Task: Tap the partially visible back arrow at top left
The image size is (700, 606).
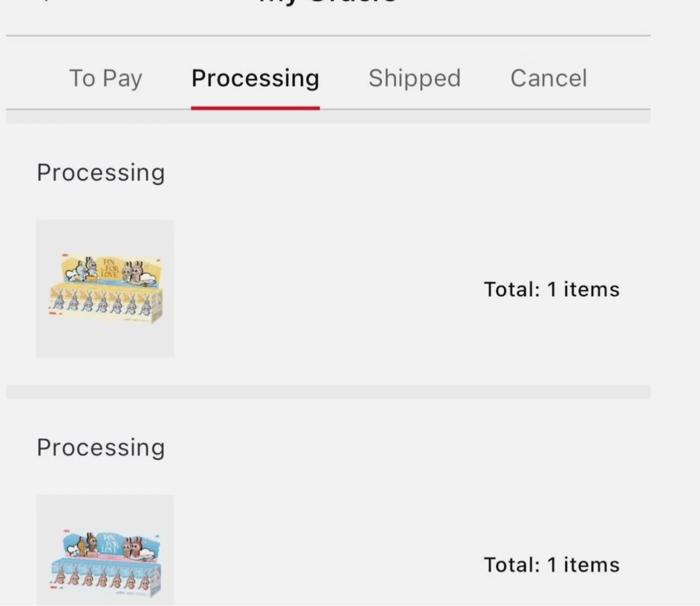Action: tap(45, 2)
